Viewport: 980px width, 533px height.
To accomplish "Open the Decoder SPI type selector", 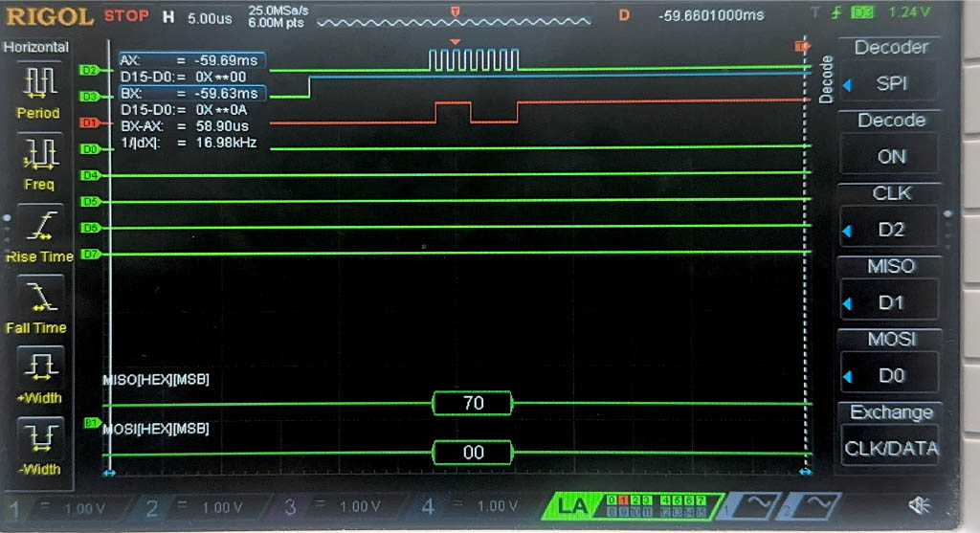I will click(890, 83).
